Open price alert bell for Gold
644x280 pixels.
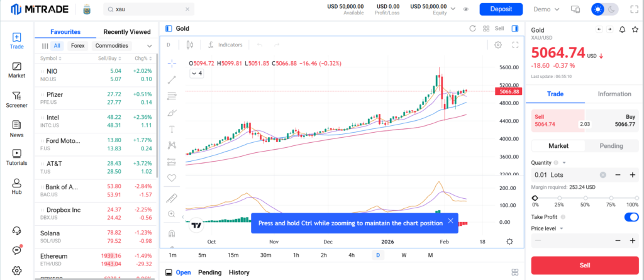(x=622, y=29)
